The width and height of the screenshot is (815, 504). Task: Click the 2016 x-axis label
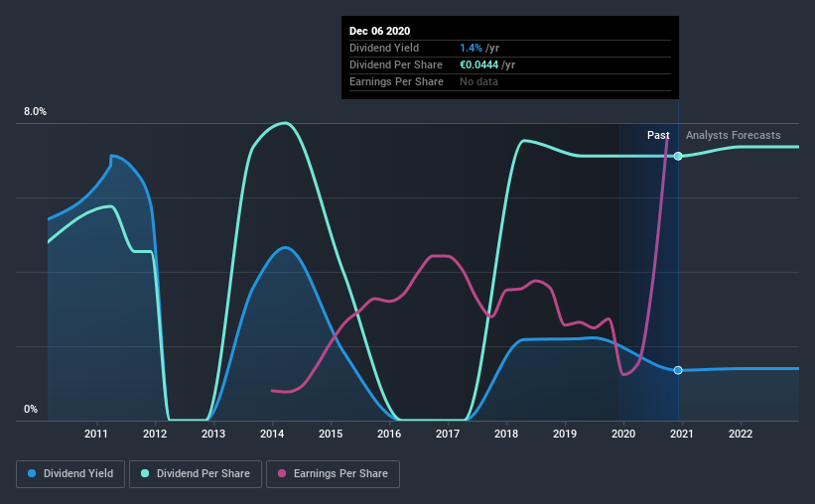(389, 434)
